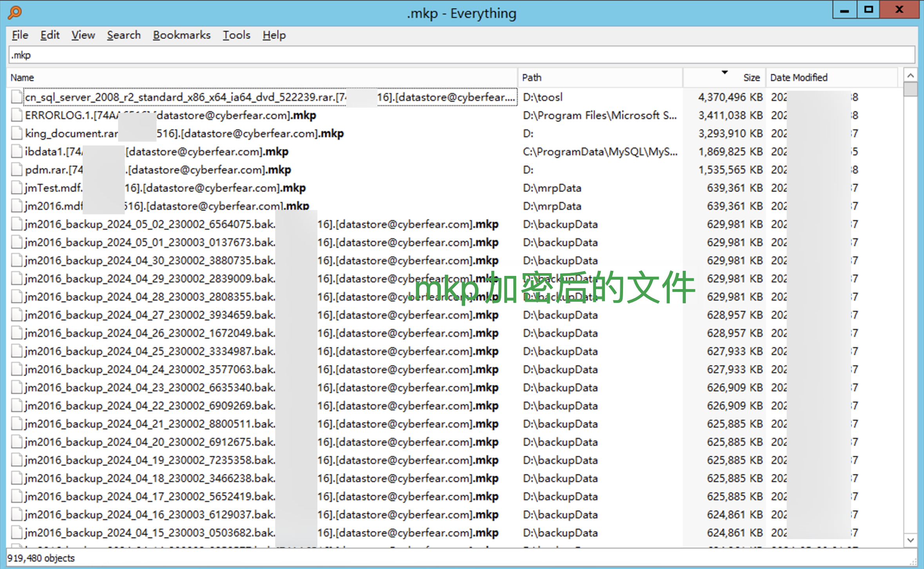This screenshot has height=569, width=924.
Task: Click path cell D:\Program Files\Microsoft S...
Action: pos(600,115)
